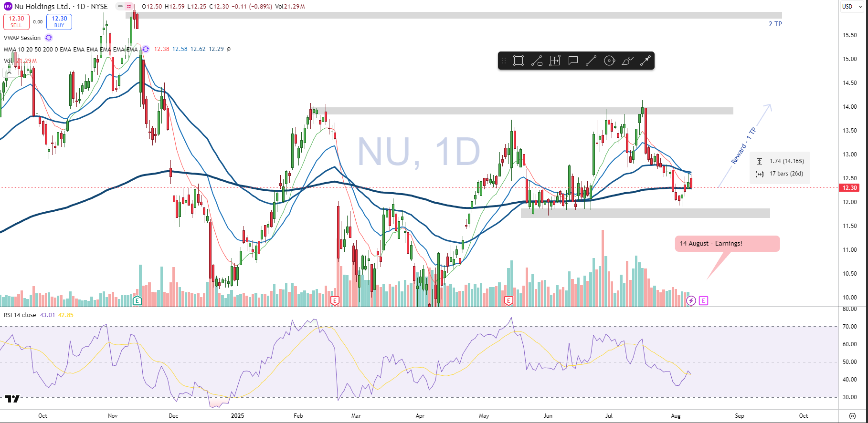Grab the favorites toolbar drag handle
Screen dimensions: 868x423
click(503, 61)
